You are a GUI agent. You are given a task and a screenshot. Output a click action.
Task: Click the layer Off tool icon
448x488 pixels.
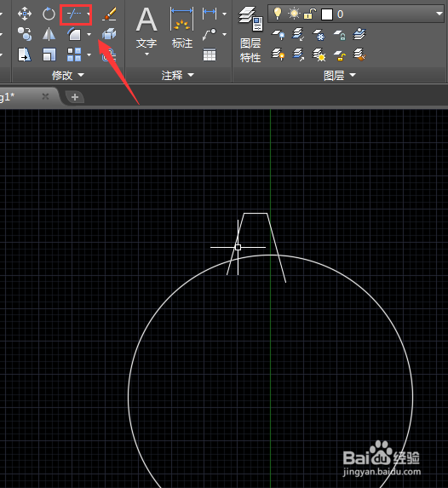278,35
